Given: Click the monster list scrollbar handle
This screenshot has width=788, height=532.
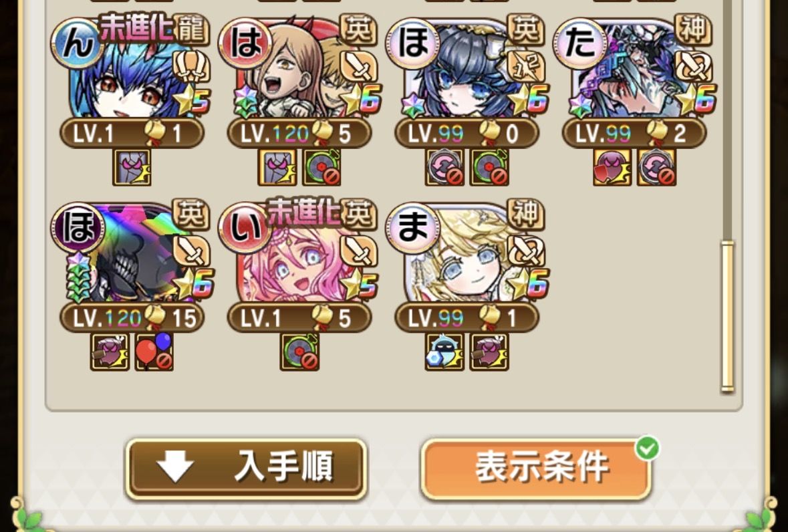Looking at the screenshot, I should (727, 317).
